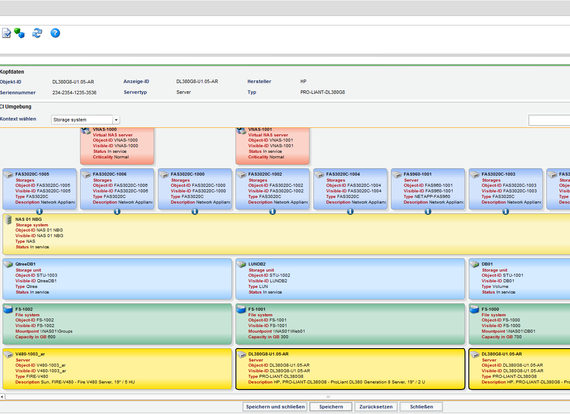570x414 pixels.
Task: Click the info icon below FAS3020C-1005
Action: 39,212
